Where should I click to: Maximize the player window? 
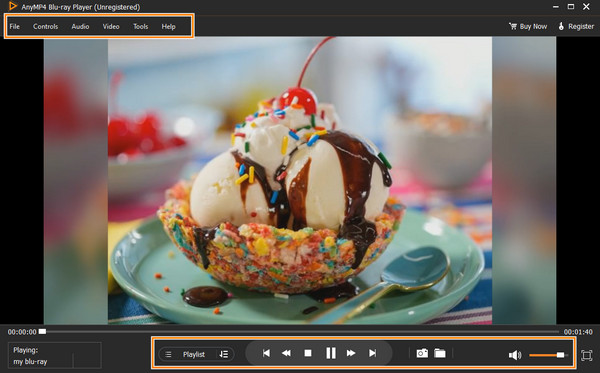click(571, 7)
